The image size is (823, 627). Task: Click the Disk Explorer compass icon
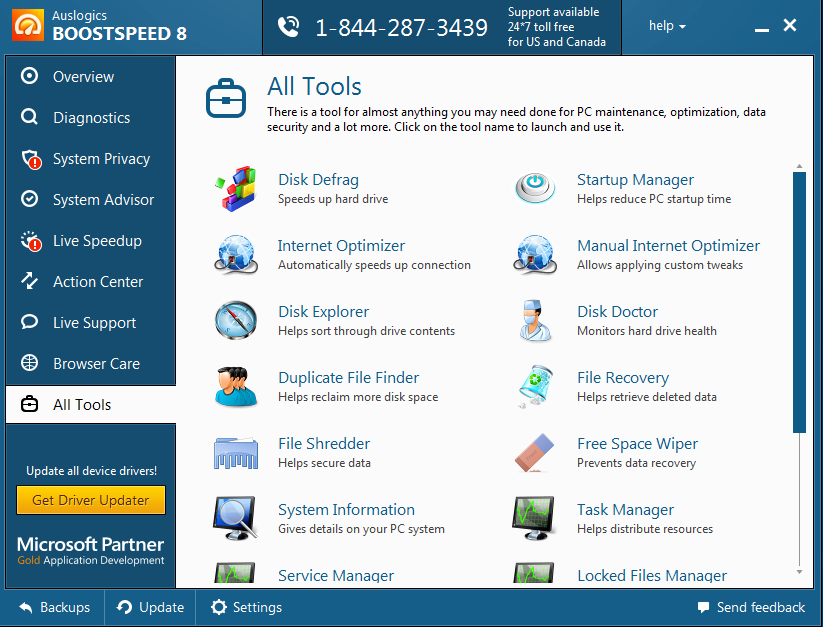(x=236, y=320)
